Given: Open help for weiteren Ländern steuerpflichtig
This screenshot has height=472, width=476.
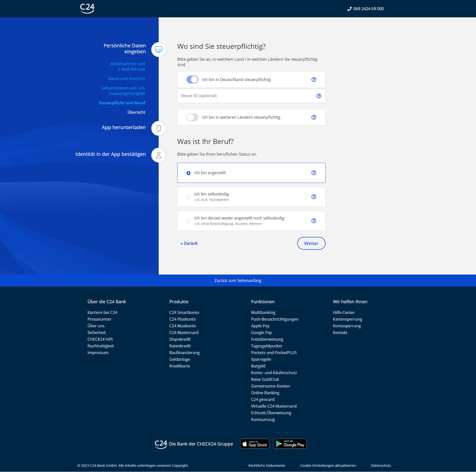Looking at the screenshot, I should pyautogui.click(x=314, y=117).
